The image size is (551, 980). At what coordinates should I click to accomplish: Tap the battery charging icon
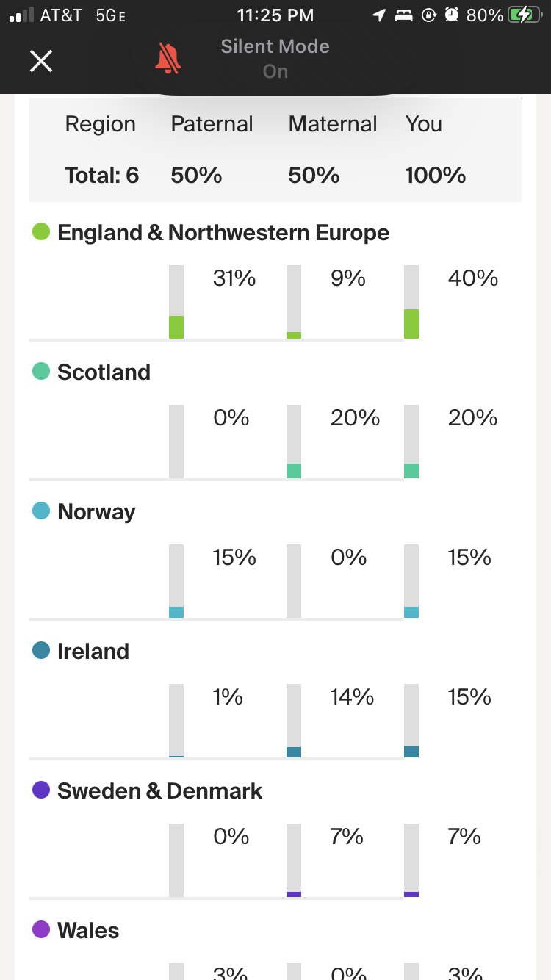(x=525, y=15)
